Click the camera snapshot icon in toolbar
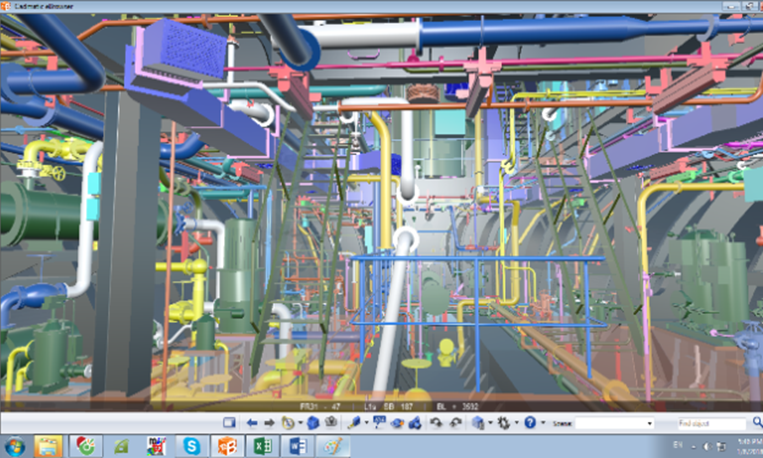The height and width of the screenshot is (458, 763). (331, 423)
